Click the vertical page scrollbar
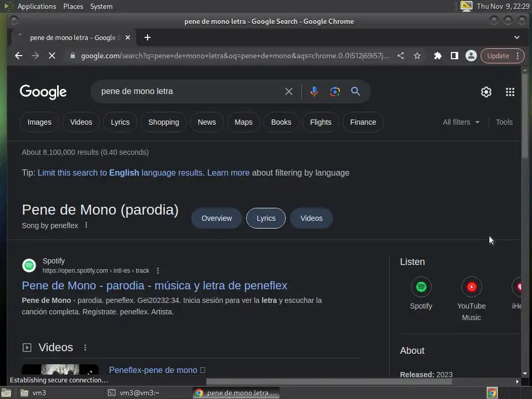The height and width of the screenshot is (399, 532). pyautogui.click(x=525, y=115)
